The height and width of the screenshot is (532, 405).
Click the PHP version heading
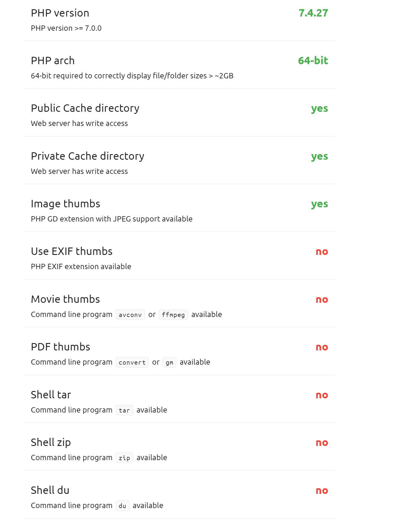pyautogui.click(x=60, y=13)
